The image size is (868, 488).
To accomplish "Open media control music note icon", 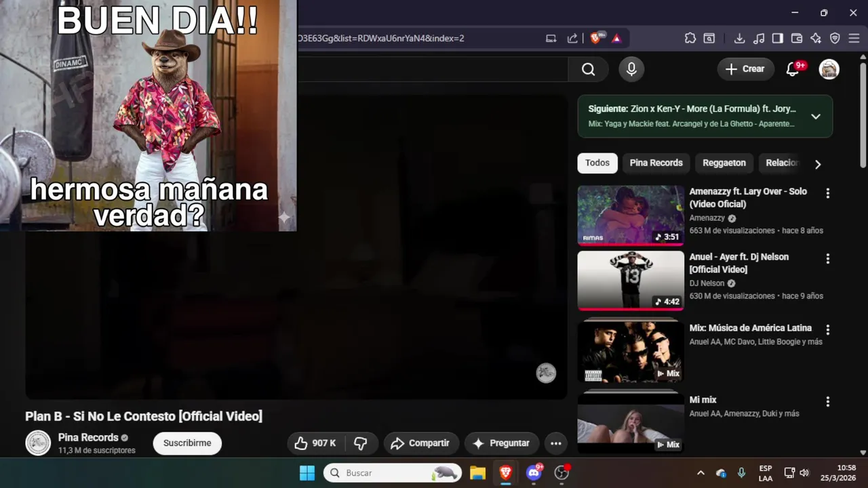I will 759,39.
